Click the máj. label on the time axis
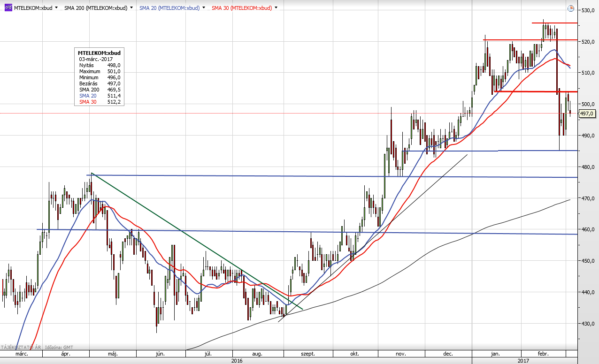 pyautogui.click(x=113, y=354)
